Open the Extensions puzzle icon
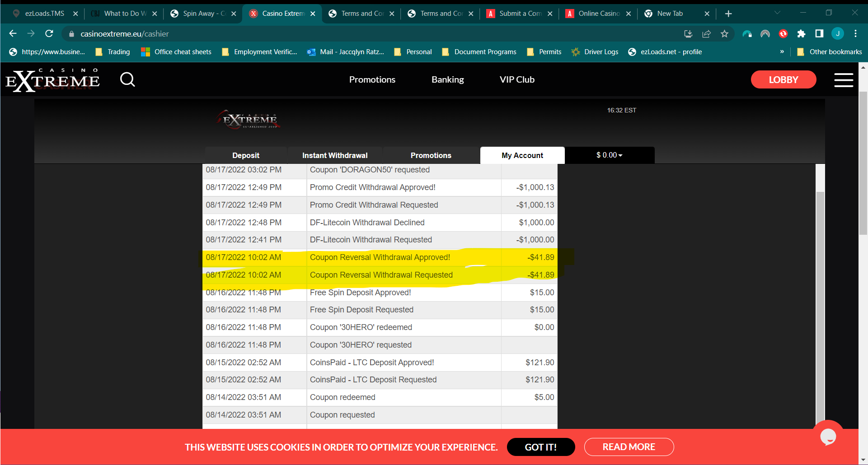Viewport: 868px width, 465px height. [x=801, y=34]
